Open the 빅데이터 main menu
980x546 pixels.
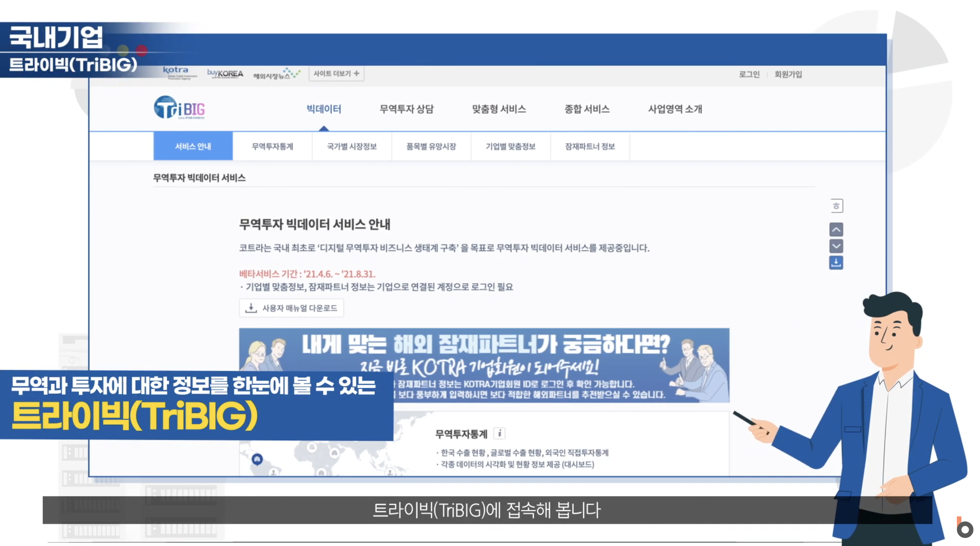point(324,109)
